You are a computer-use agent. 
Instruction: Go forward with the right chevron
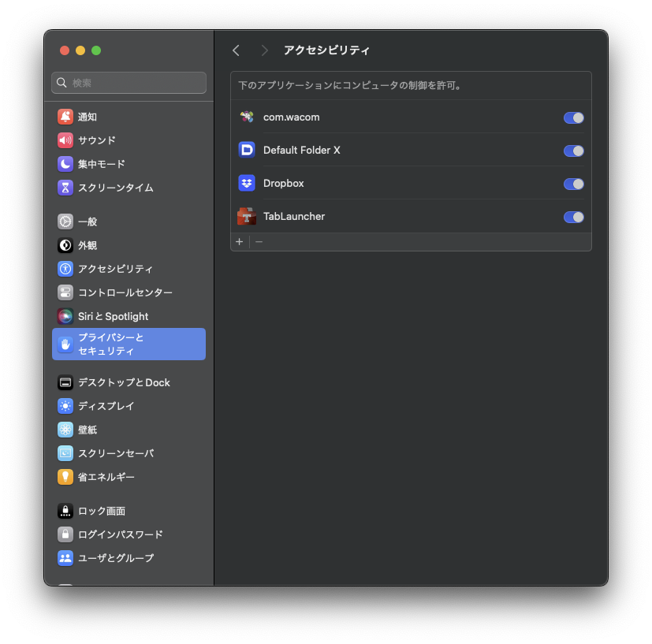pos(264,50)
